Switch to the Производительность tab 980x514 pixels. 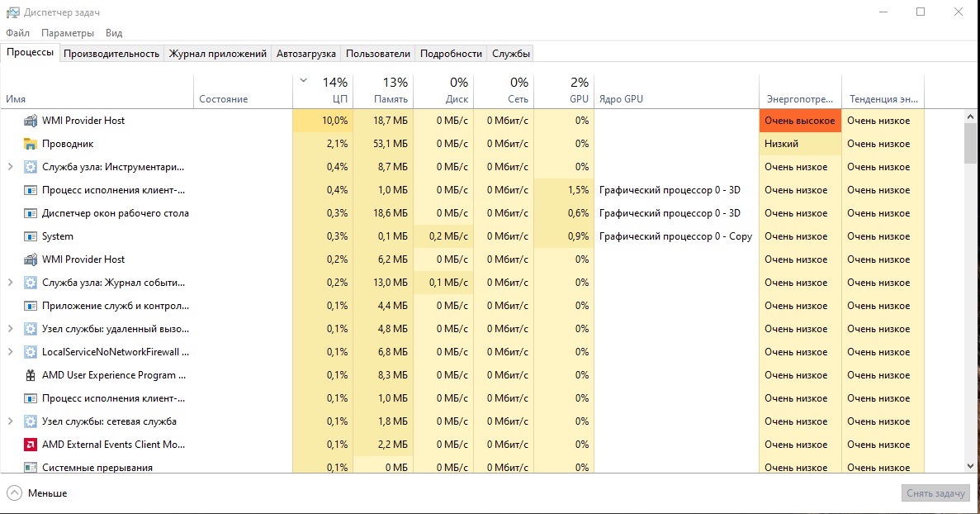[111, 54]
